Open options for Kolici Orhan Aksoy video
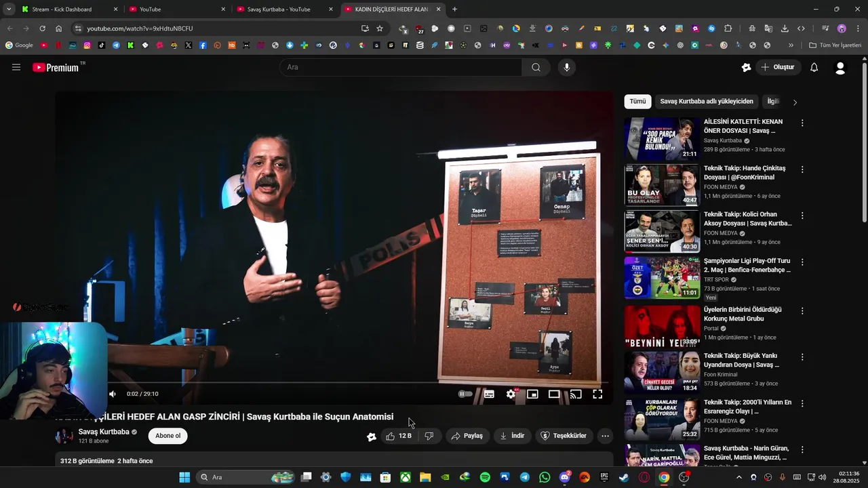The image size is (868, 488). coord(802,216)
